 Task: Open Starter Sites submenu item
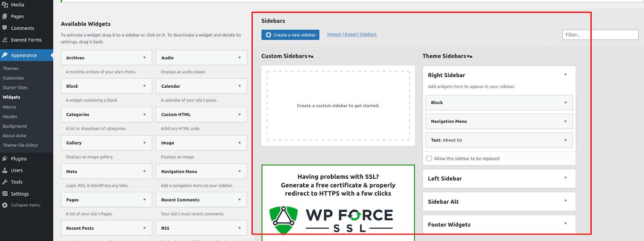click(x=15, y=88)
